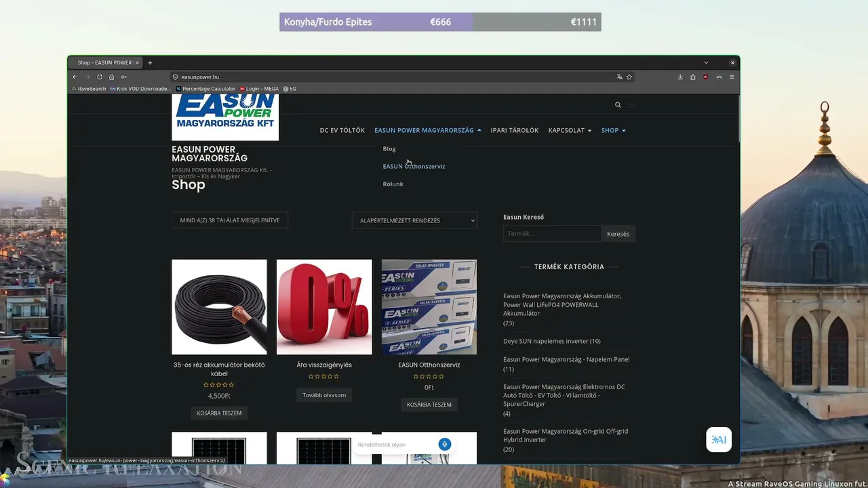Open the Áfa visszaigénylés product title
This screenshot has height=488, width=868.
[x=324, y=365]
